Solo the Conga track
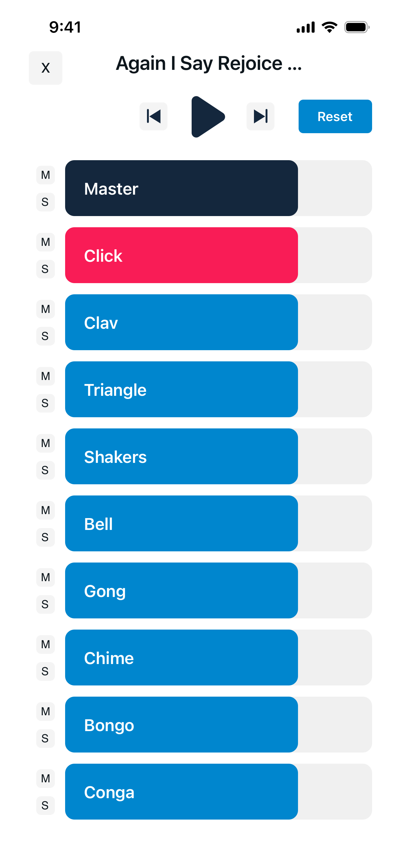The width and height of the screenshot is (400, 868). [x=46, y=805]
